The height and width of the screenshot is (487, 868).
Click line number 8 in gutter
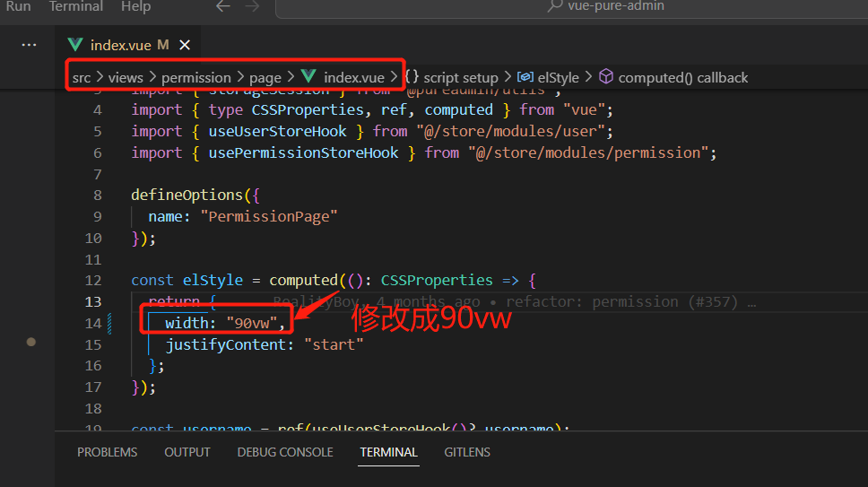[x=98, y=196]
